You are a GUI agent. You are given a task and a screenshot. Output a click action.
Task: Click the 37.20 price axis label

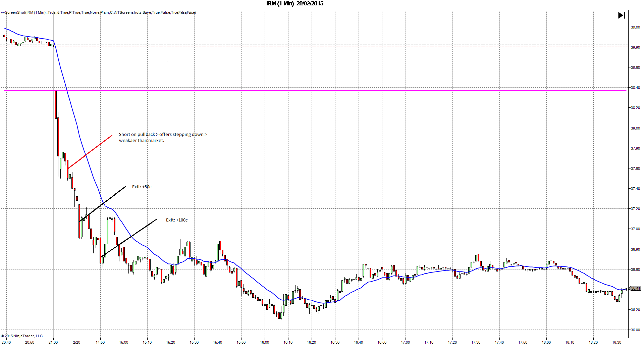pos(635,209)
